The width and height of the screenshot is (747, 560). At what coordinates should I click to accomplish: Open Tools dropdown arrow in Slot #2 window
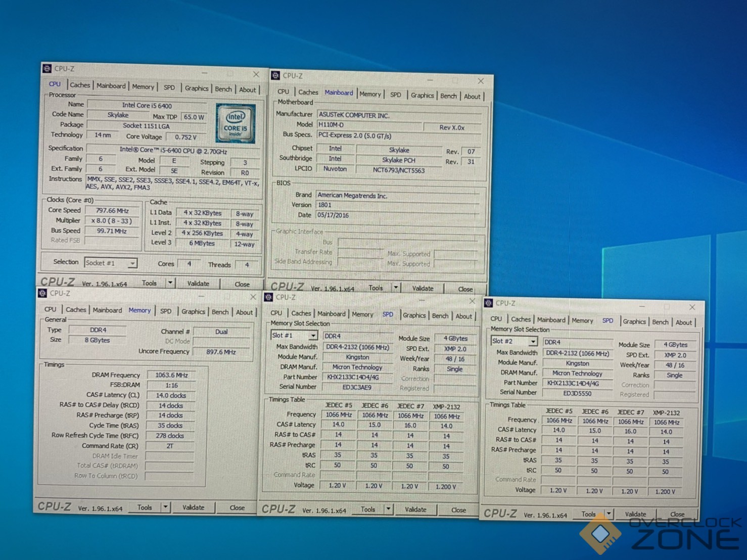[x=609, y=514]
